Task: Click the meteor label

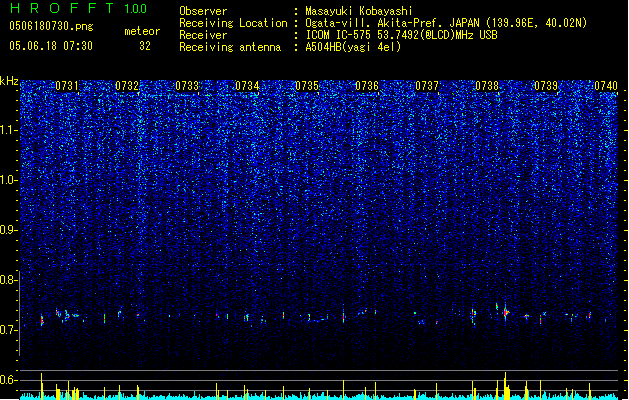Action: (142, 31)
